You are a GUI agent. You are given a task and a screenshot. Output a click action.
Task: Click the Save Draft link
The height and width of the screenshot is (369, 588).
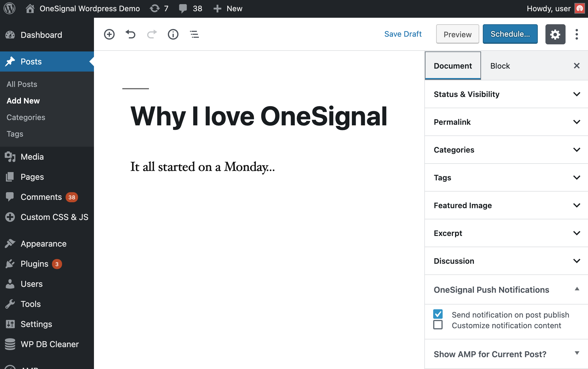[x=403, y=34]
